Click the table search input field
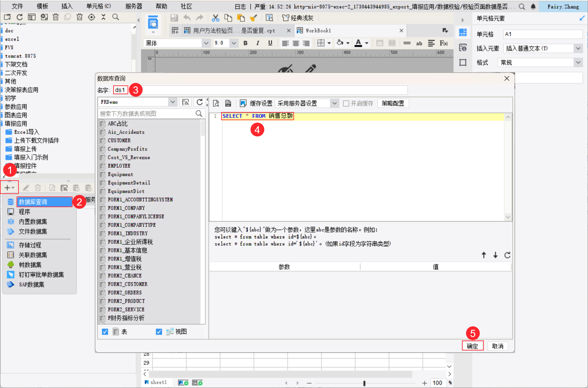The height and width of the screenshot is (388, 588). pos(147,114)
